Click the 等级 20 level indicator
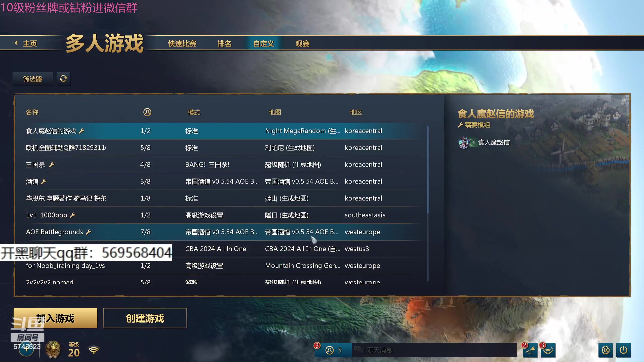Viewport: 644px width, 362px height. pos(74,350)
